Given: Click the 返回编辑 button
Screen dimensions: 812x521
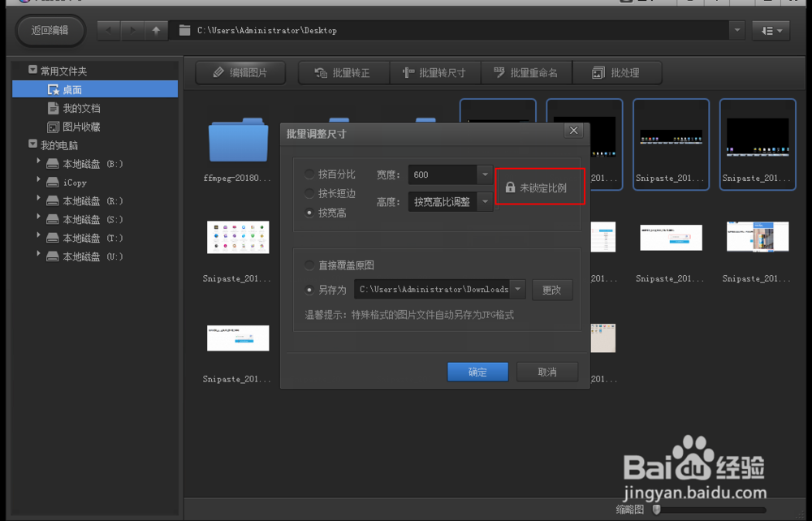Looking at the screenshot, I should coord(50,31).
